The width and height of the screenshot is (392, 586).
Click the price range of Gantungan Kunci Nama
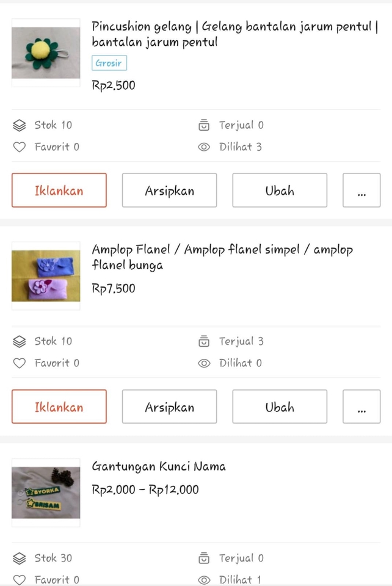(147, 489)
